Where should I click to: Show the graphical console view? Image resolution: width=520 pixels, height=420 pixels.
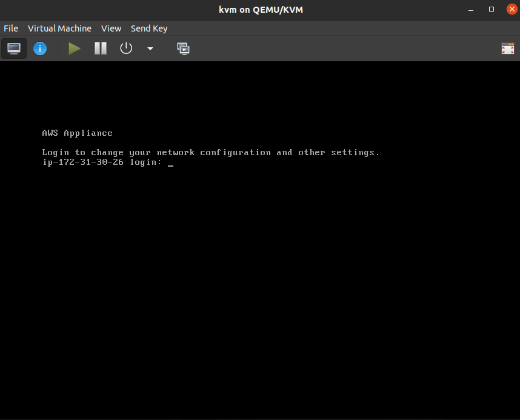14,48
